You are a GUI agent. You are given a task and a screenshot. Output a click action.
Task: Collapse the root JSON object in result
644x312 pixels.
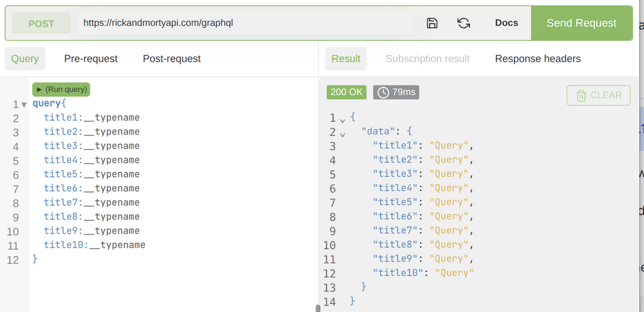point(342,118)
